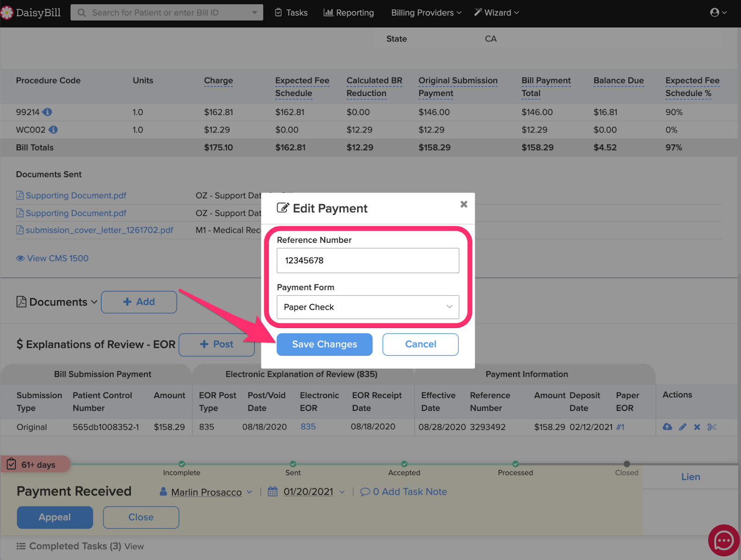Open the first Supporting Document.pdf link

click(76, 195)
